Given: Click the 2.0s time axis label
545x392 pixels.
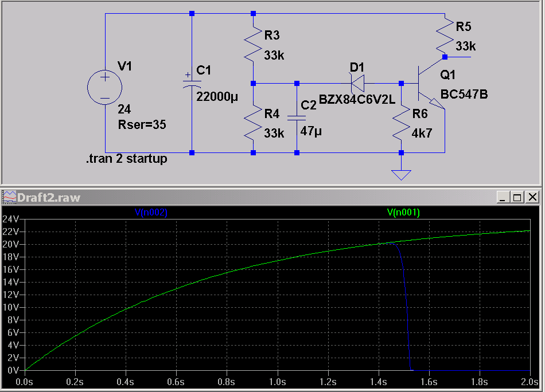Looking at the screenshot, I should pos(530,382).
